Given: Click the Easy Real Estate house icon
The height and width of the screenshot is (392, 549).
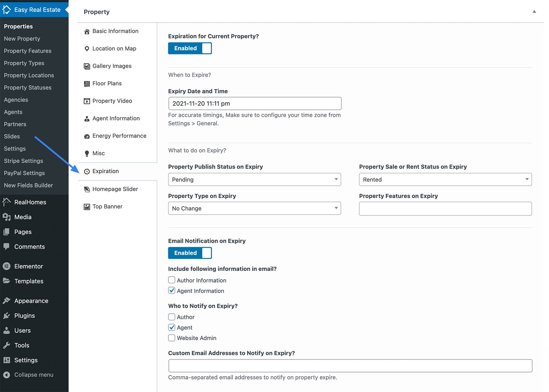Looking at the screenshot, I should 7,10.
